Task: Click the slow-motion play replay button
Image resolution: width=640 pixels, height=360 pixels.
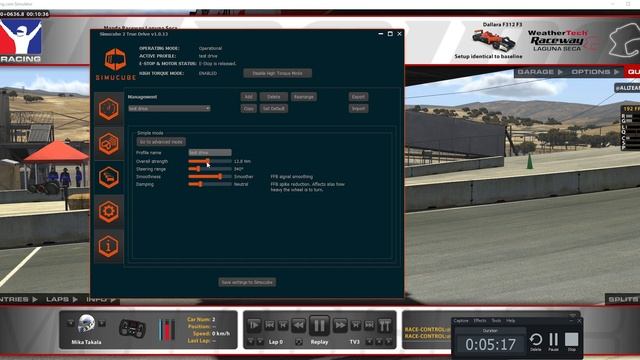Action: click(x=253, y=325)
